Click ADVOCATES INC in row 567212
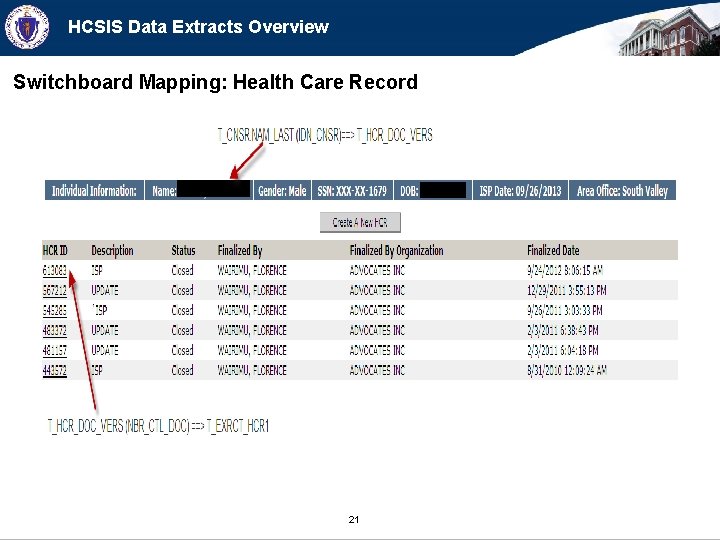Screen dimensions: 720x540 point(377,291)
